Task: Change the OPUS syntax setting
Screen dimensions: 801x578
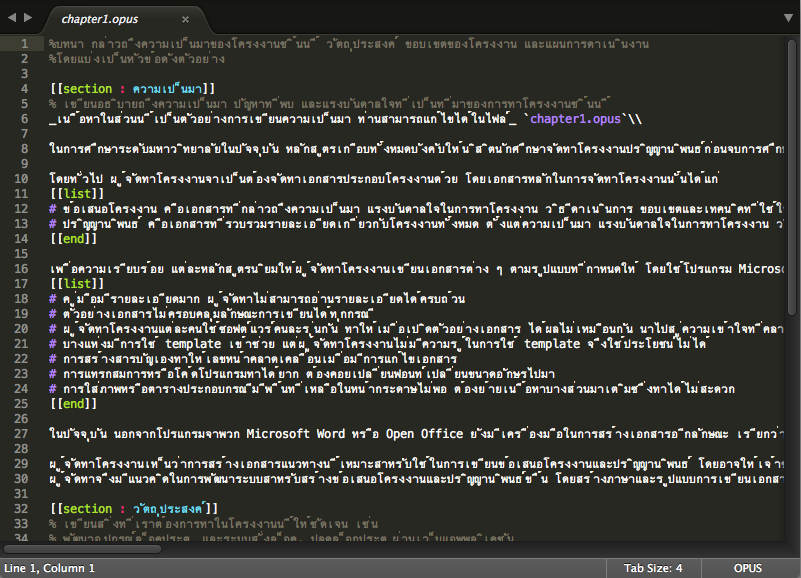Action: pyautogui.click(x=747, y=568)
